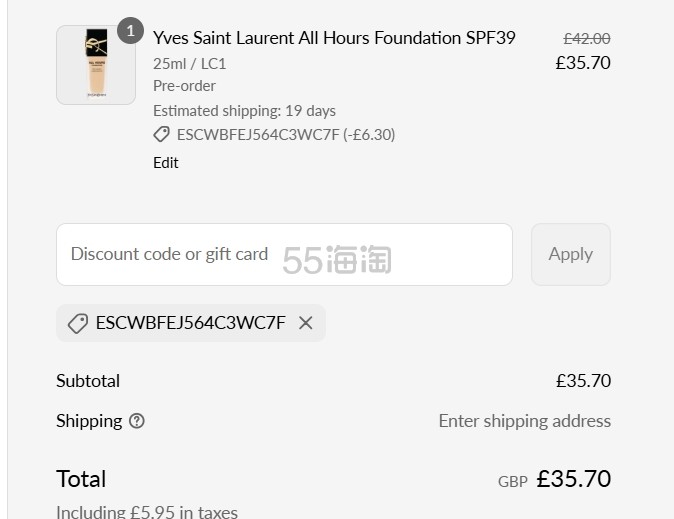Click the discount tag icon beside the line item code
This screenshot has width=674, height=519.
click(x=161, y=135)
